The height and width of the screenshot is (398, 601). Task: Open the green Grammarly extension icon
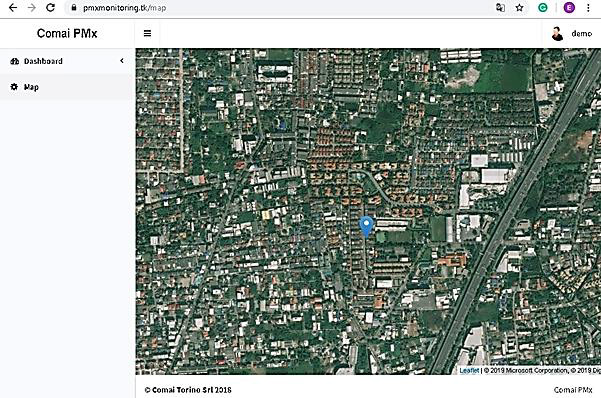543,8
